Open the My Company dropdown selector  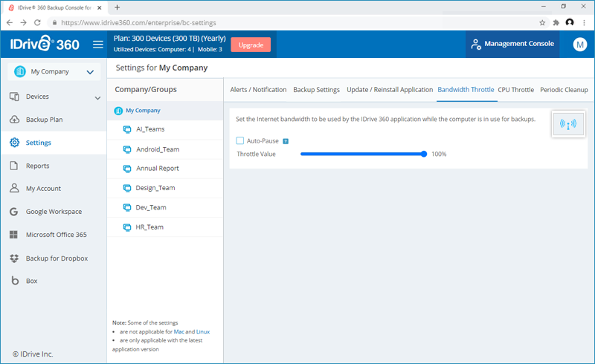coord(53,72)
